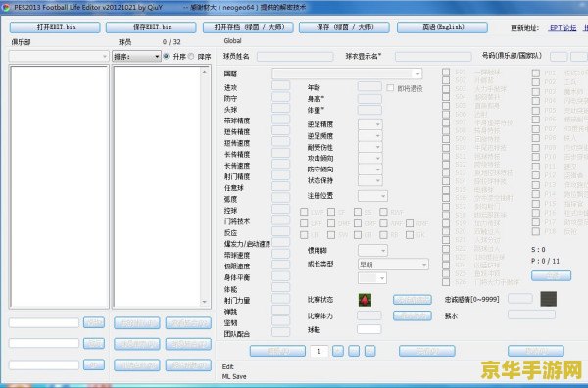This screenshot has width=588, height=388.
Task: Open the 攻击倾向 dropdown
Action: click(x=370, y=158)
